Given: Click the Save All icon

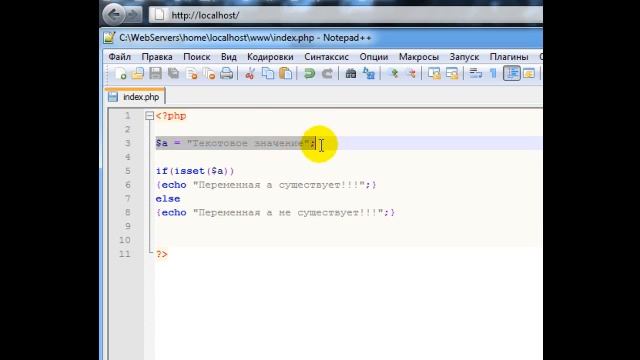Looking at the screenshot, I should click(173, 73).
